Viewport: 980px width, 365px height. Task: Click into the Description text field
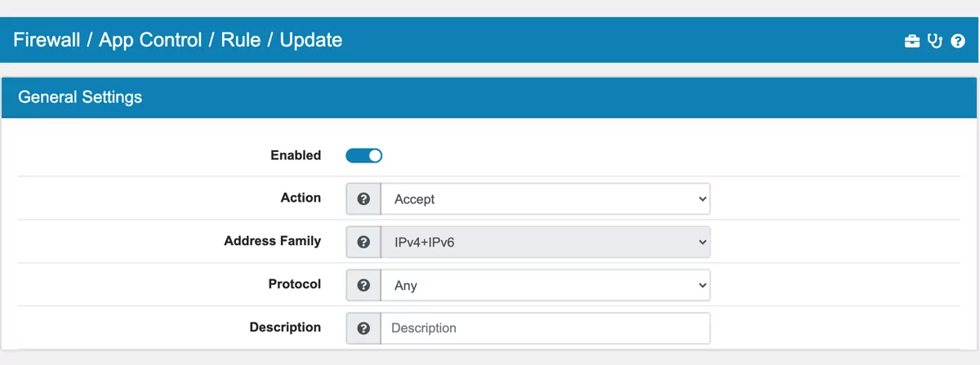pyautogui.click(x=546, y=328)
